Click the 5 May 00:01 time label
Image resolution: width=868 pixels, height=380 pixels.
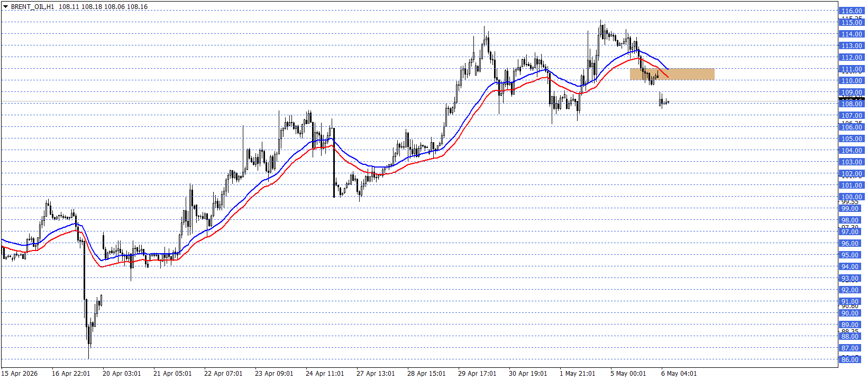628,374
